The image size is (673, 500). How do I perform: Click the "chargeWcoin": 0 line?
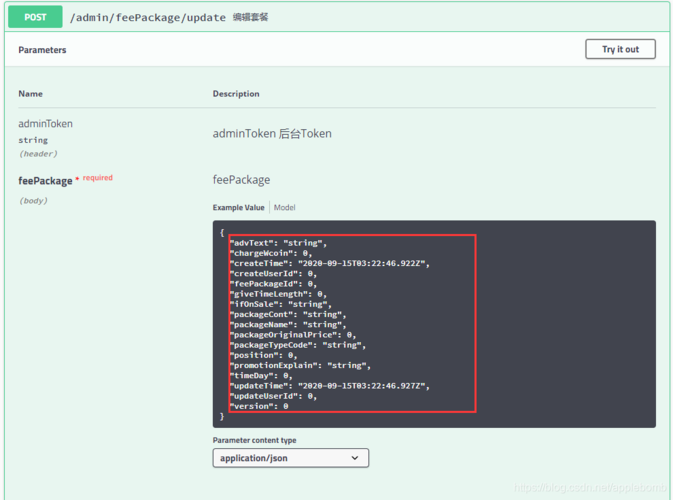(271, 253)
